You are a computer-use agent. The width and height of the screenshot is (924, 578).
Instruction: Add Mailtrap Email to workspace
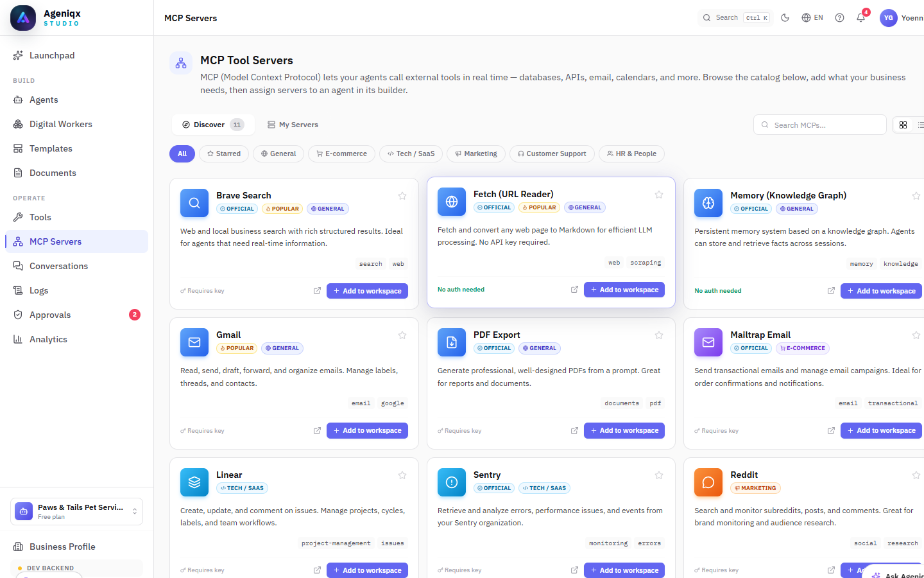pos(882,430)
